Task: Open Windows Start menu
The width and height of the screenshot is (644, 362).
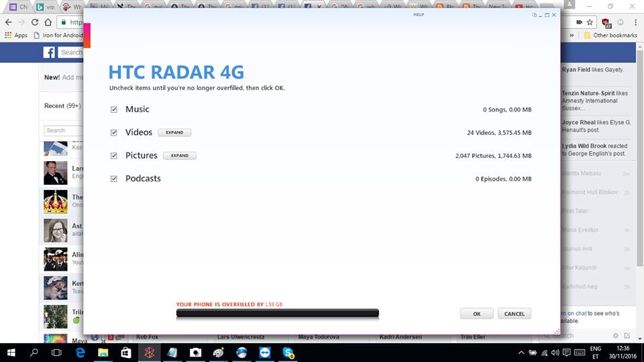Action: pos(11,353)
